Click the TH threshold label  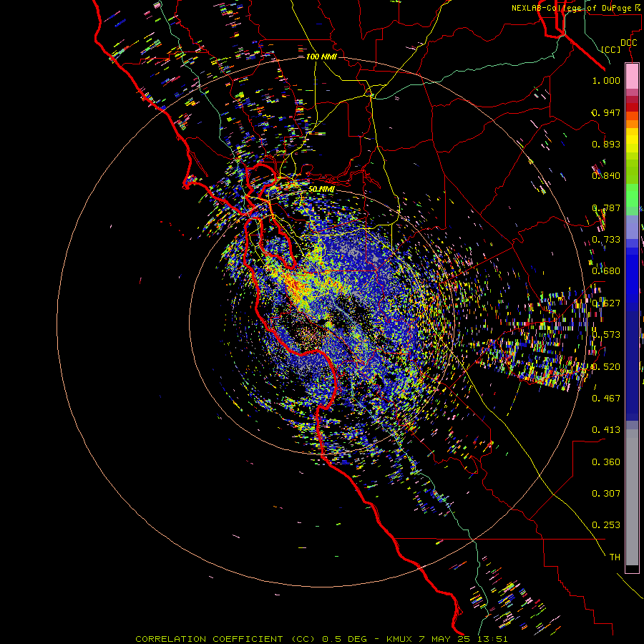coord(615,557)
